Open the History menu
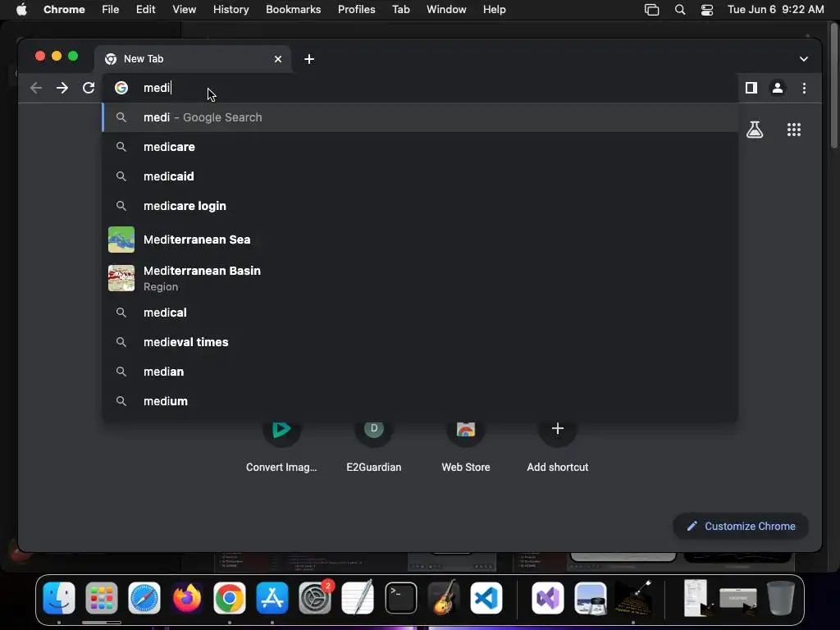The image size is (840, 630). click(x=231, y=10)
